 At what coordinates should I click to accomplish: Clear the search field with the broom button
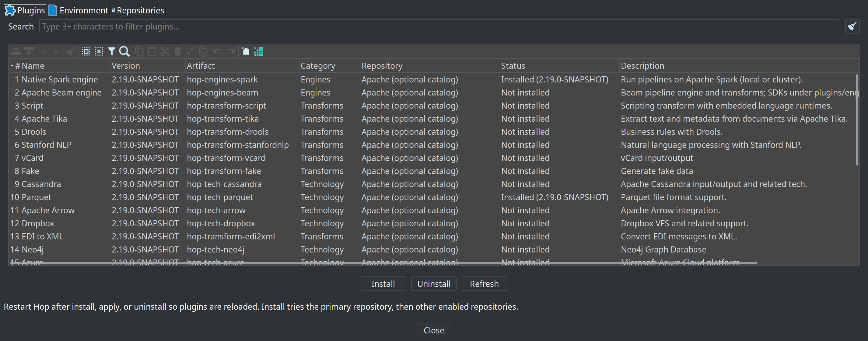852,26
